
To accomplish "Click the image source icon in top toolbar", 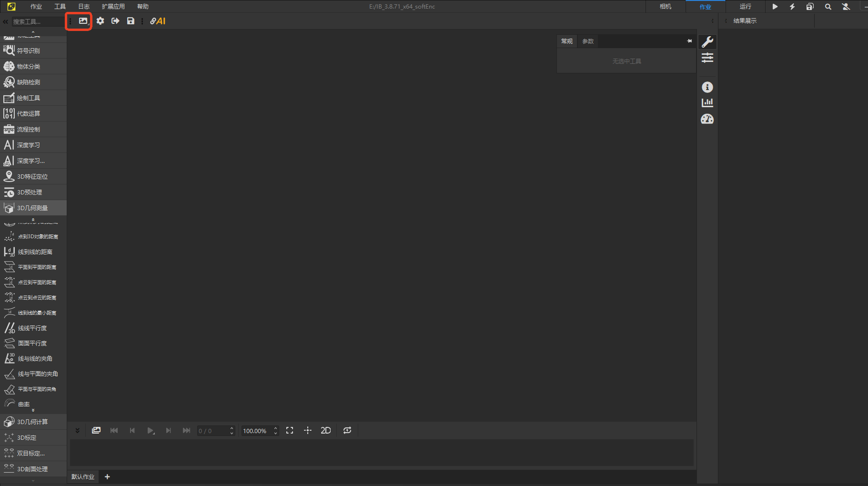I will 83,21.
